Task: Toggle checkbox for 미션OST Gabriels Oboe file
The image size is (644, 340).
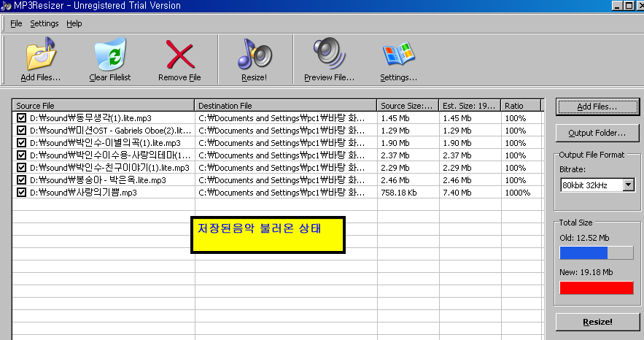Action: tap(21, 130)
